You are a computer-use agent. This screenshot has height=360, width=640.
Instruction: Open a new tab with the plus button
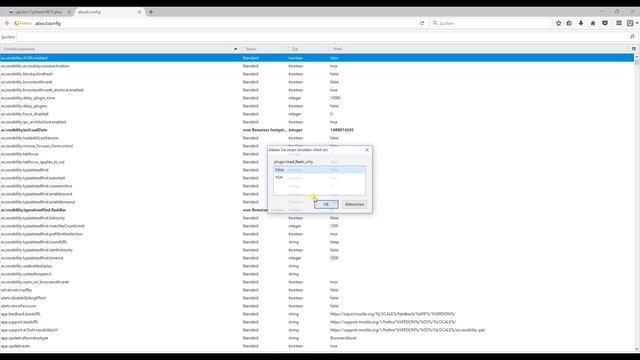point(151,12)
